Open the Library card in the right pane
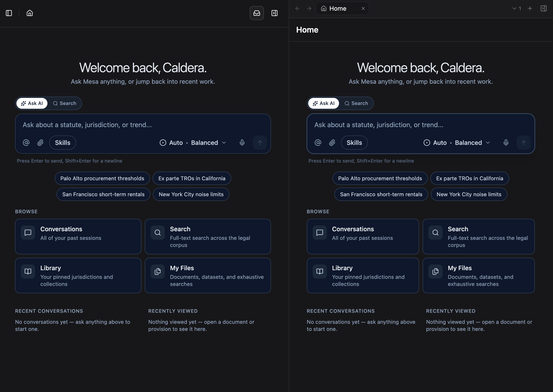 [363, 276]
